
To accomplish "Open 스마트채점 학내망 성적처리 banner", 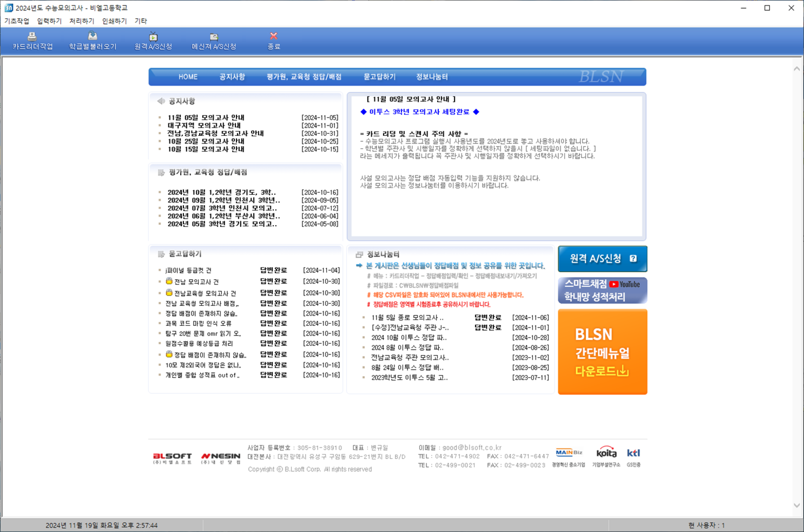I will [602, 290].
